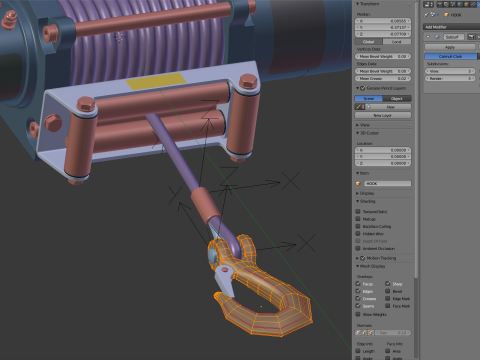Click the Transform panel drag grip

409,4
